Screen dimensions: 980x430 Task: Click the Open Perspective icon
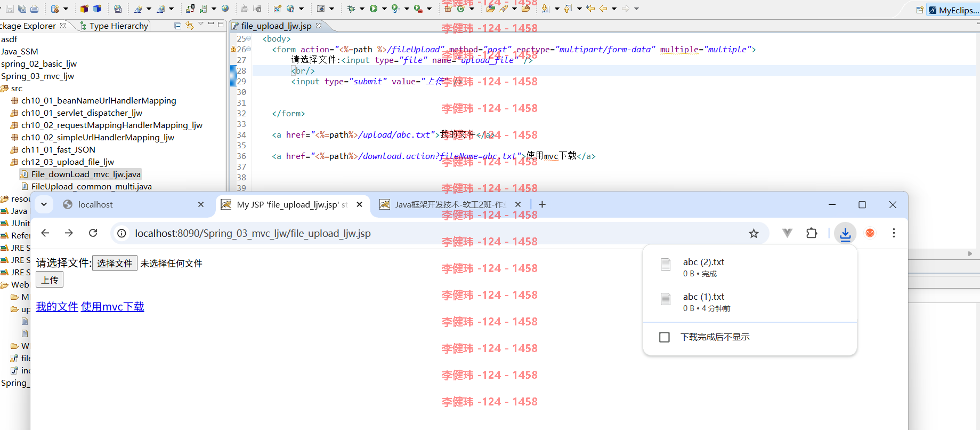coord(920,10)
